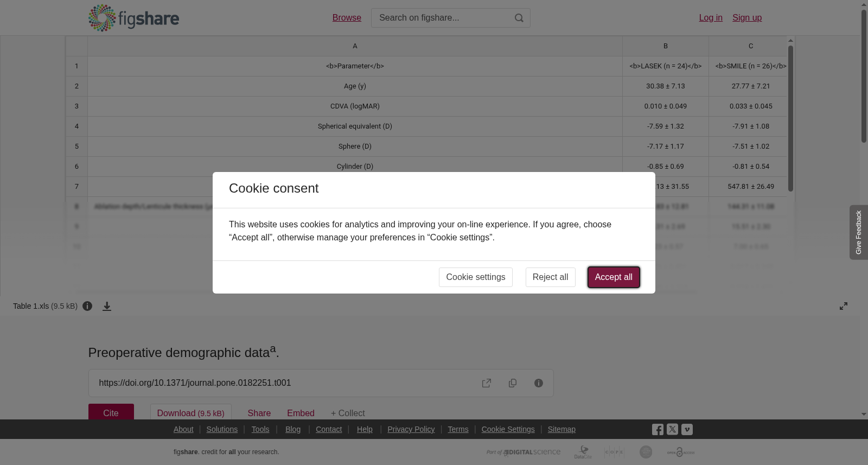Image resolution: width=868 pixels, height=465 pixels.
Task: Click the table viewer vertical scrollbar
Action: point(790,118)
